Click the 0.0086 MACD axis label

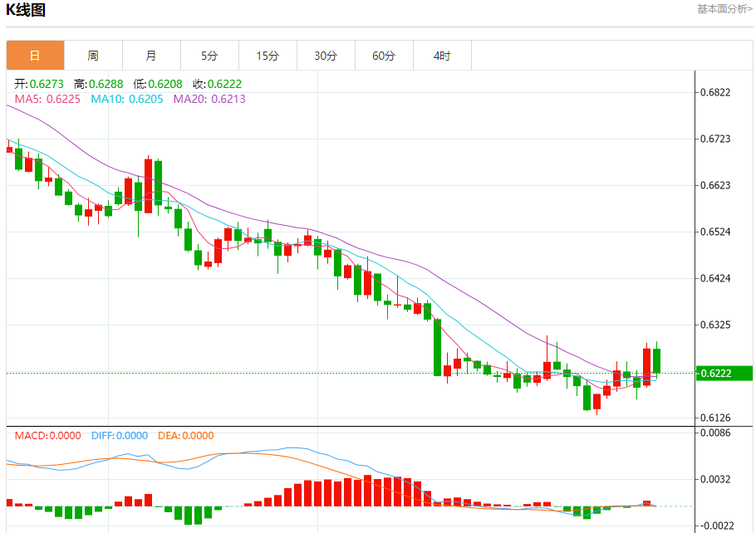(x=715, y=433)
